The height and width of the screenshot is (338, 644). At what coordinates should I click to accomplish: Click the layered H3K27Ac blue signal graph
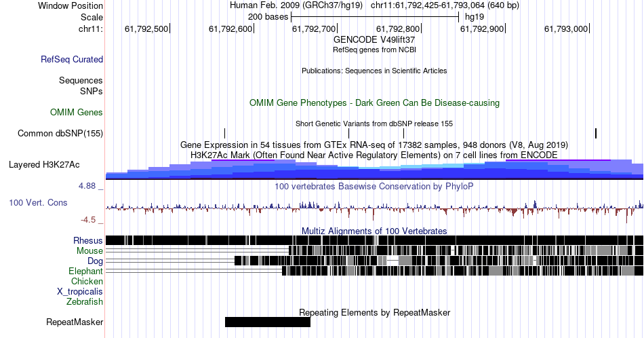coord(374,170)
